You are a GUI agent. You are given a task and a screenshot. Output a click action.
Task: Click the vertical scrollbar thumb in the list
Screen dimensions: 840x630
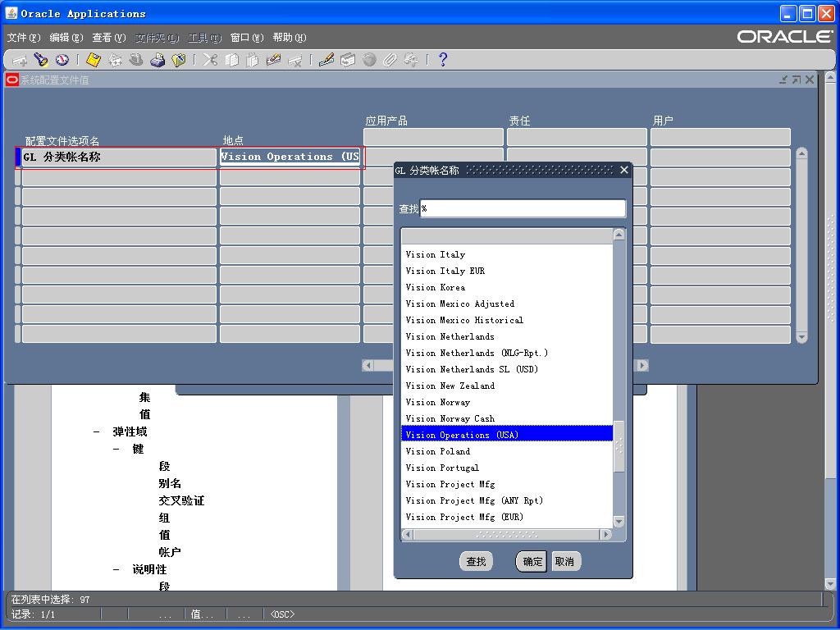coord(619,446)
